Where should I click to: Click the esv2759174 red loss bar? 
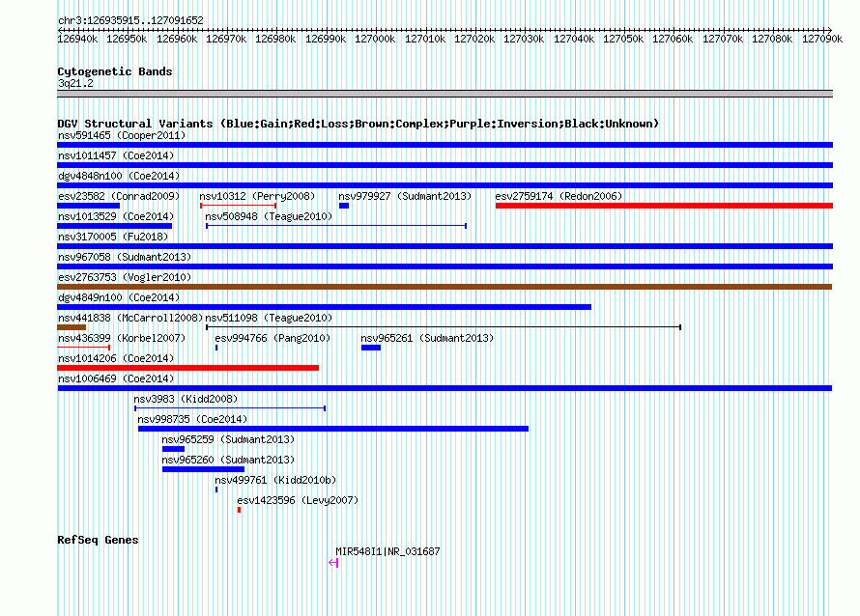(664, 206)
